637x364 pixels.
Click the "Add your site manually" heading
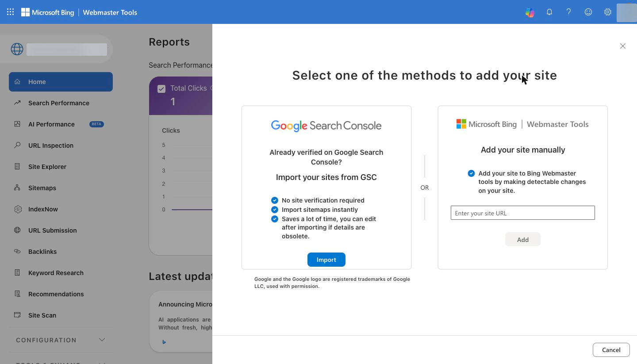(523, 150)
